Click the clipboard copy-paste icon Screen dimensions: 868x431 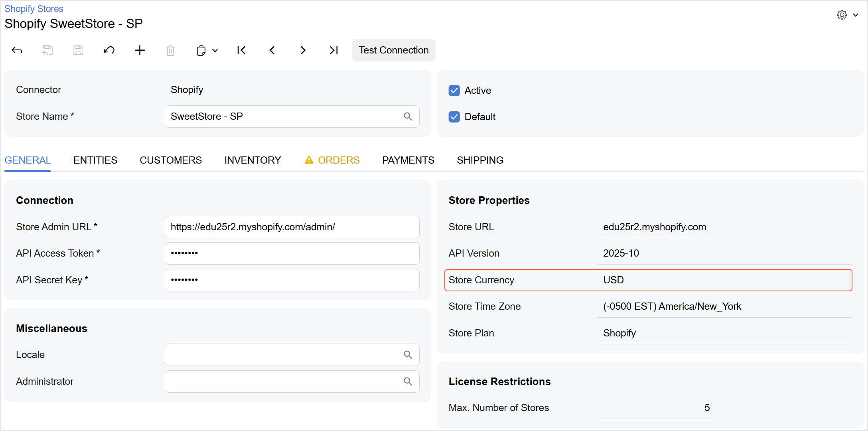pos(201,51)
